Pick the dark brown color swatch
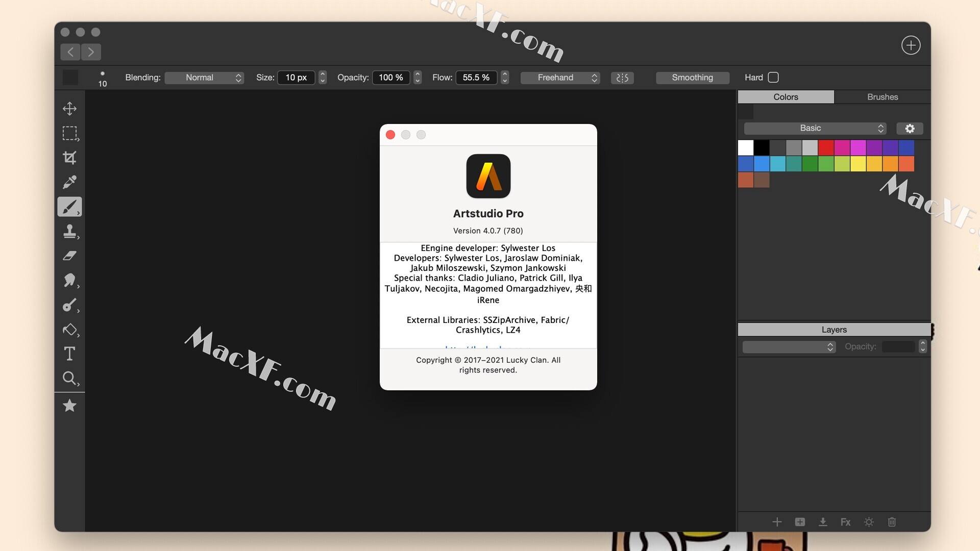 (762, 180)
